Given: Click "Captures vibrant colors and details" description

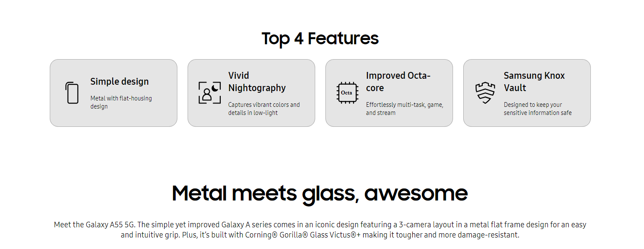Looking at the screenshot, I should 264,109.
